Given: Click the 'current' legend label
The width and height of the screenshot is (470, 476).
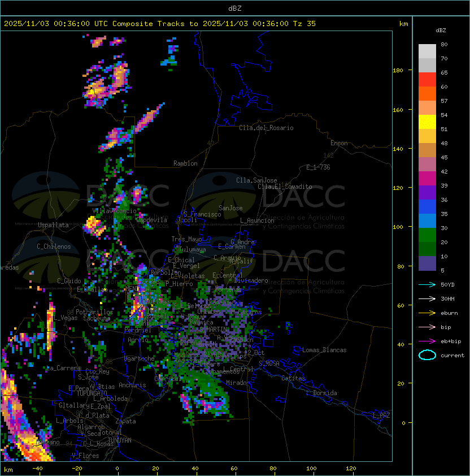Looking at the screenshot, I should 452,356.
